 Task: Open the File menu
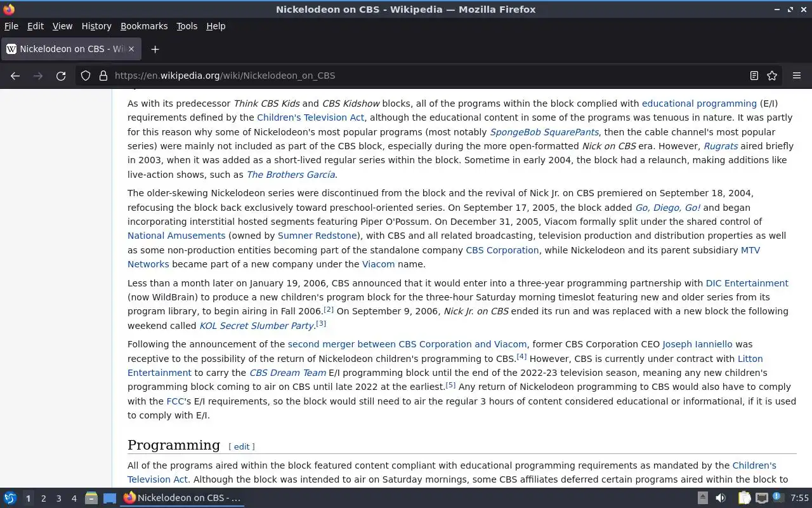pos(11,26)
